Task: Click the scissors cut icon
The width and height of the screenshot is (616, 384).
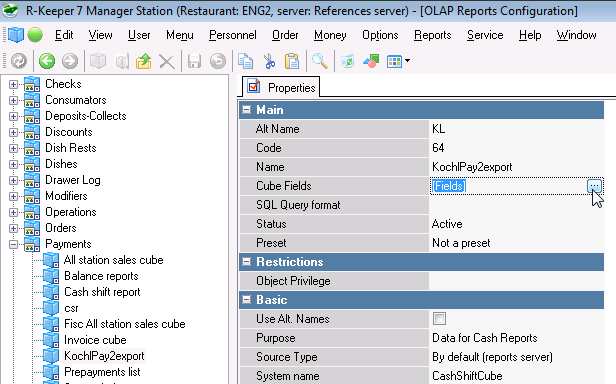Action: coord(270,61)
